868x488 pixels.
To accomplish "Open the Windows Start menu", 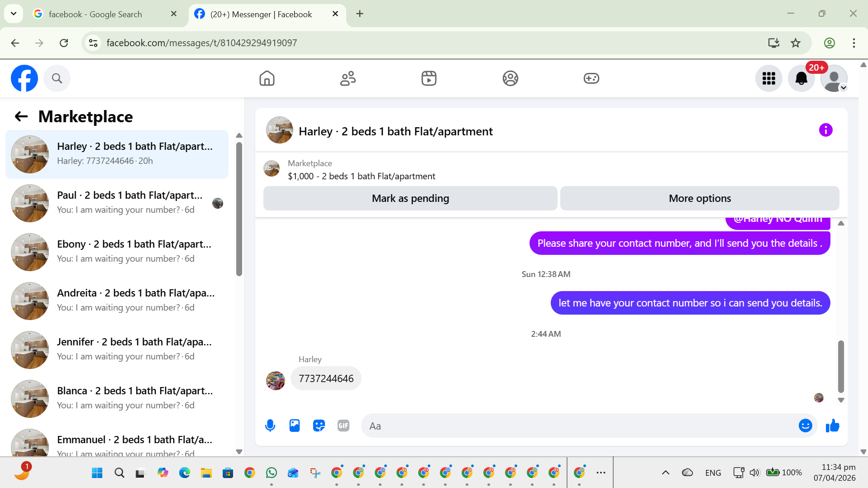I will (x=97, y=473).
